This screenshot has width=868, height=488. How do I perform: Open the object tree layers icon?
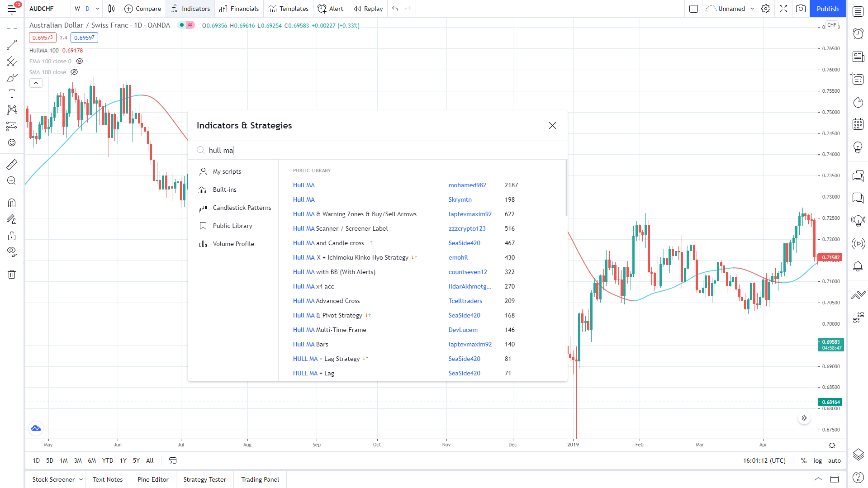pyautogui.click(x=858, y=454)
